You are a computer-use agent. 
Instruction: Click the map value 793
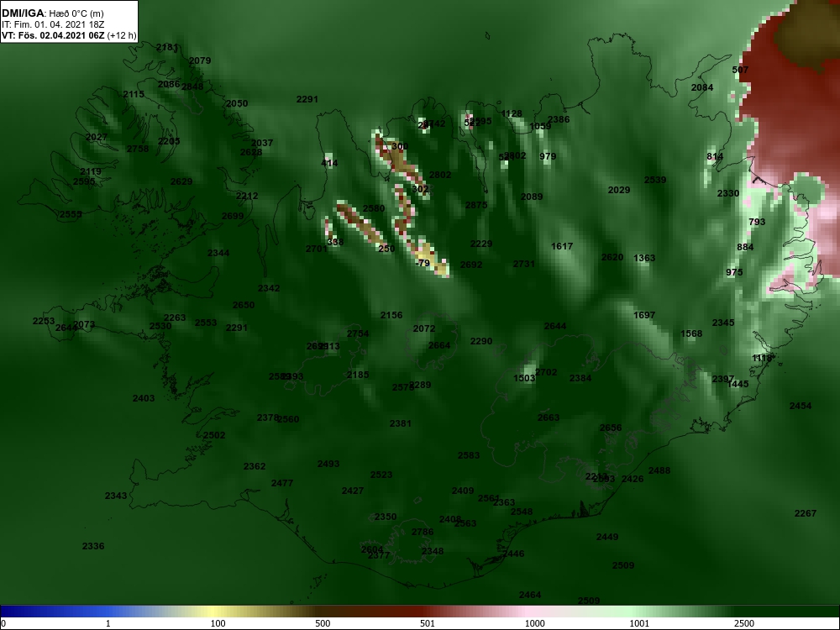point(757,222)
